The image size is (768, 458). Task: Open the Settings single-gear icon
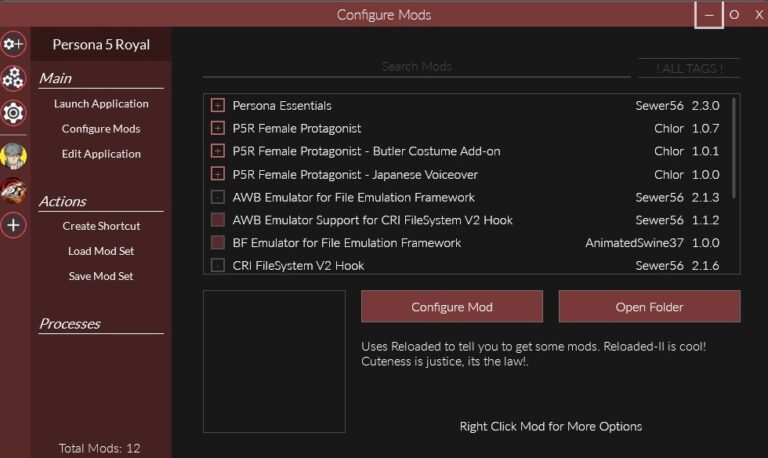[13, 113]
